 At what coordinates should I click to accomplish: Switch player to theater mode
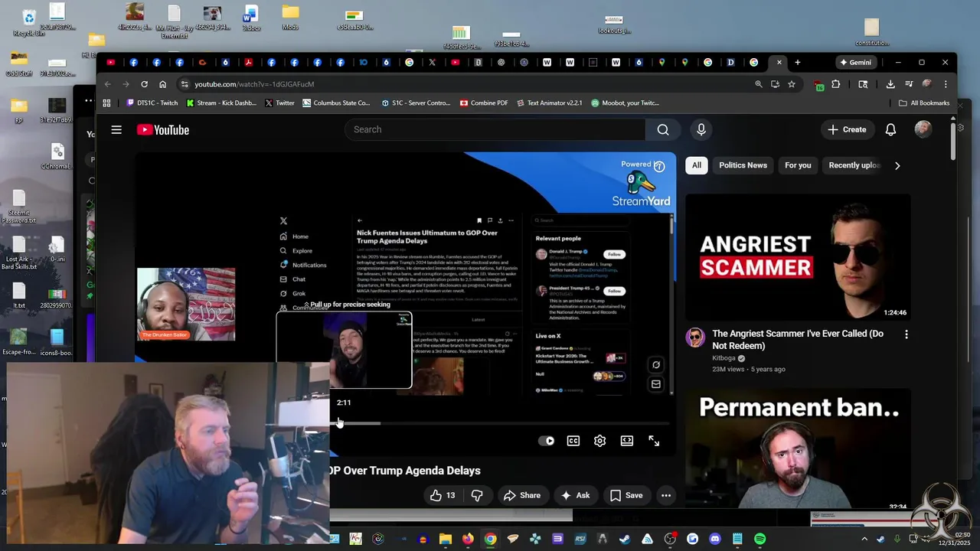pos(627,441)
